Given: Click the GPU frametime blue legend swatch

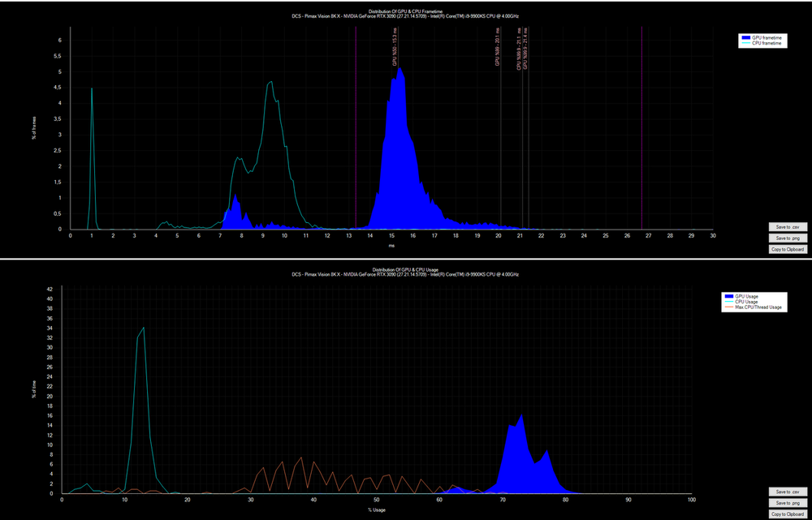Looking at the screenshot, I should (746, 38).
